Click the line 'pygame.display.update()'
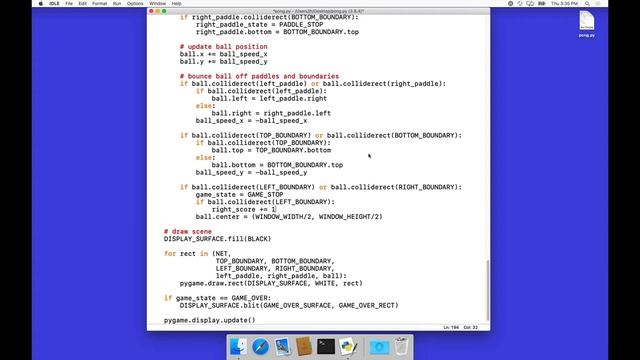 click(x=209, y=320)
